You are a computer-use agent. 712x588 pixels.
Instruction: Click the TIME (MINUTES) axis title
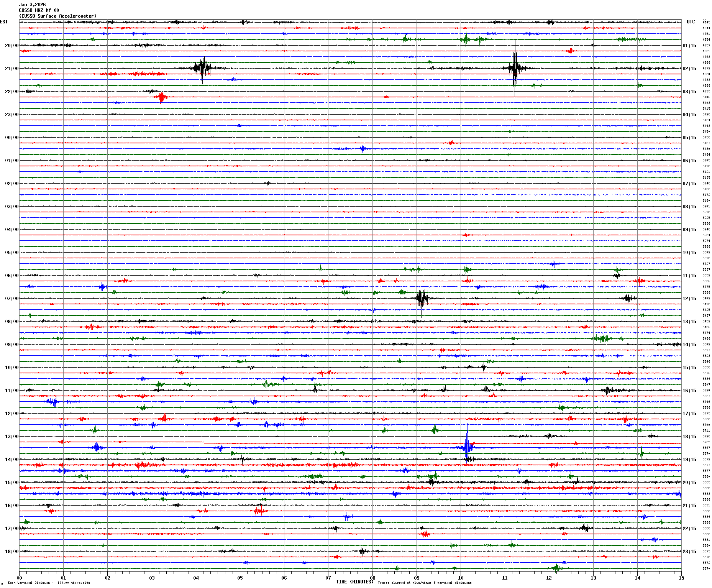point(354,582)
